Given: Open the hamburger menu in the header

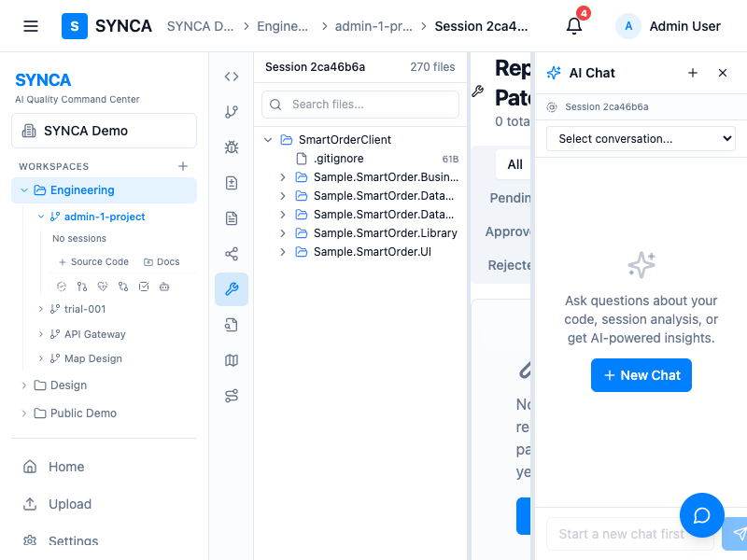Looking at the screenshot, I should click(x=31, y=26).
